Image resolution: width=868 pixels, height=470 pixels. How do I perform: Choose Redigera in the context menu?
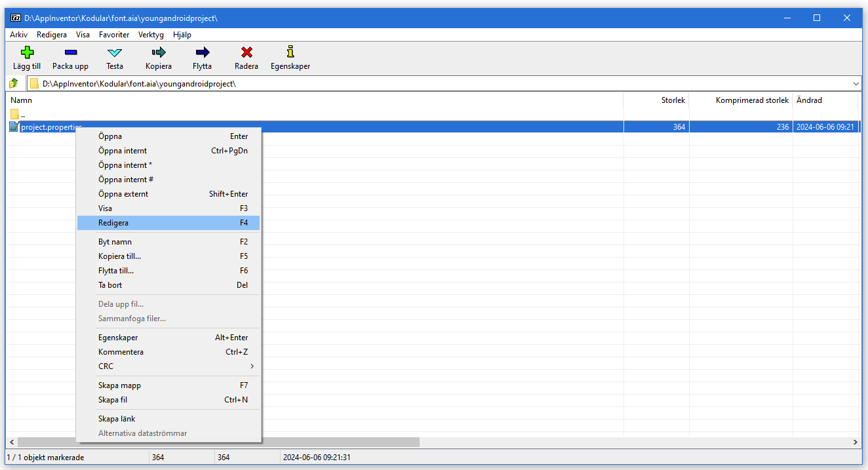pos(113,223)
